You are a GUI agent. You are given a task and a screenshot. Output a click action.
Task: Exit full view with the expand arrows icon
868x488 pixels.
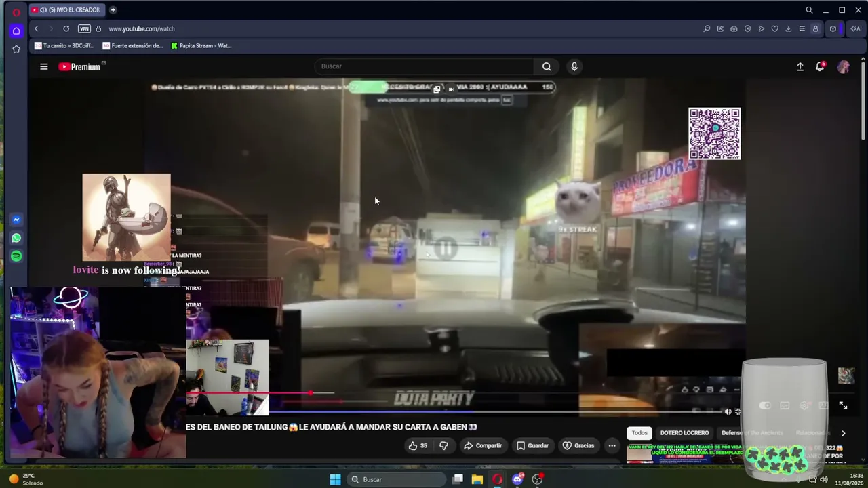click(843, 405)
